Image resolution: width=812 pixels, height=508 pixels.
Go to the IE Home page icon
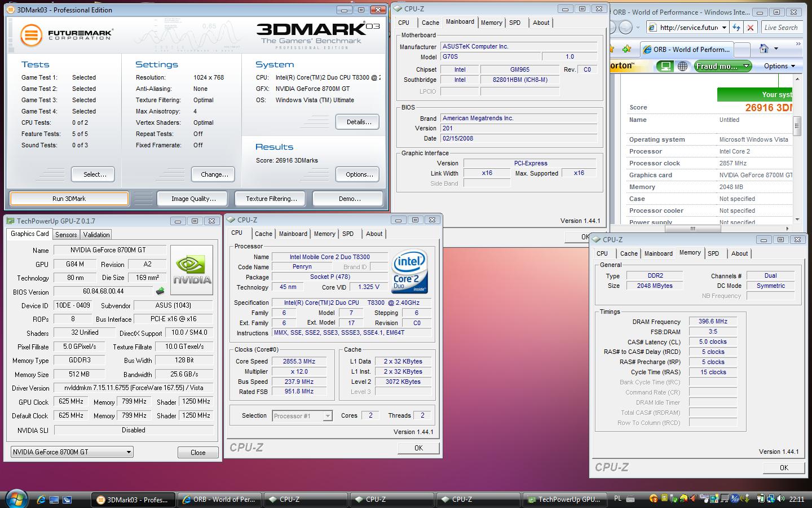click(764, 49)
